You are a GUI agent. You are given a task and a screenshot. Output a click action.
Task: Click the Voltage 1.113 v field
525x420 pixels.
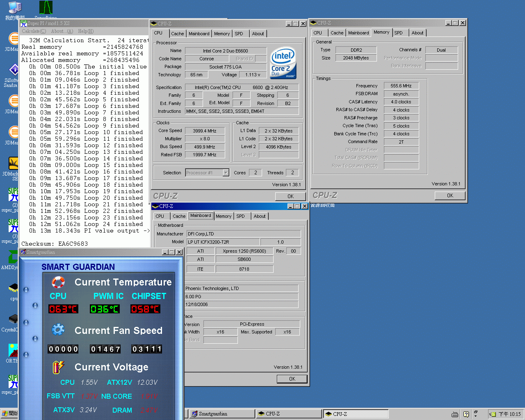coord(253,75)
